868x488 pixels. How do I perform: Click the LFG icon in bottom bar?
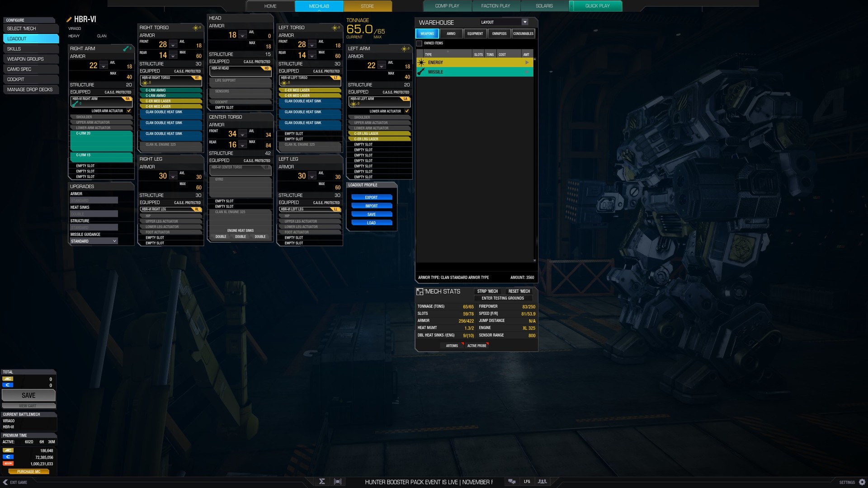pyautogui.click(x=527, y=482)
